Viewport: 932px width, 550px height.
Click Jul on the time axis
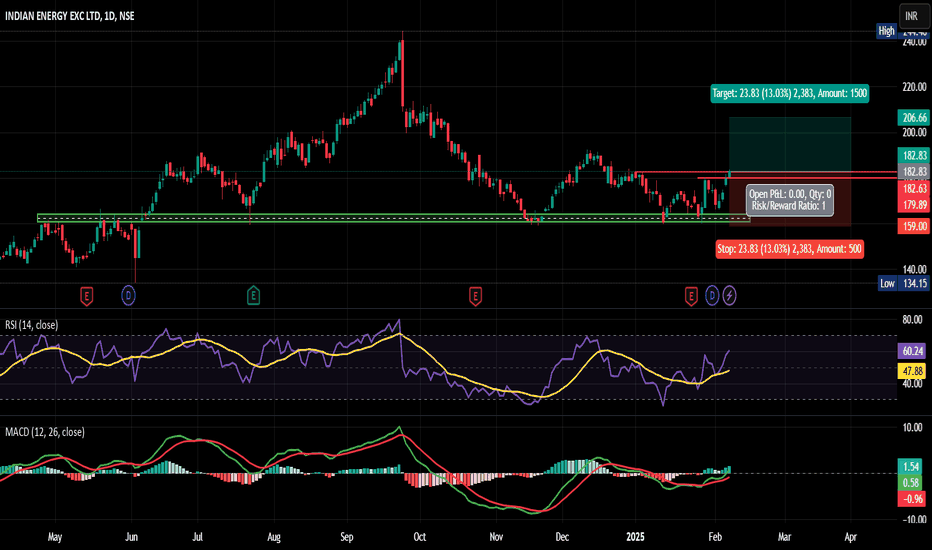pos(197,537)
